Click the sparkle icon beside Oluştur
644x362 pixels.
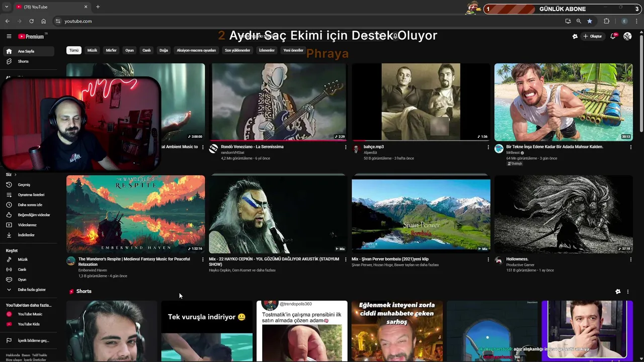pos(575,36)
